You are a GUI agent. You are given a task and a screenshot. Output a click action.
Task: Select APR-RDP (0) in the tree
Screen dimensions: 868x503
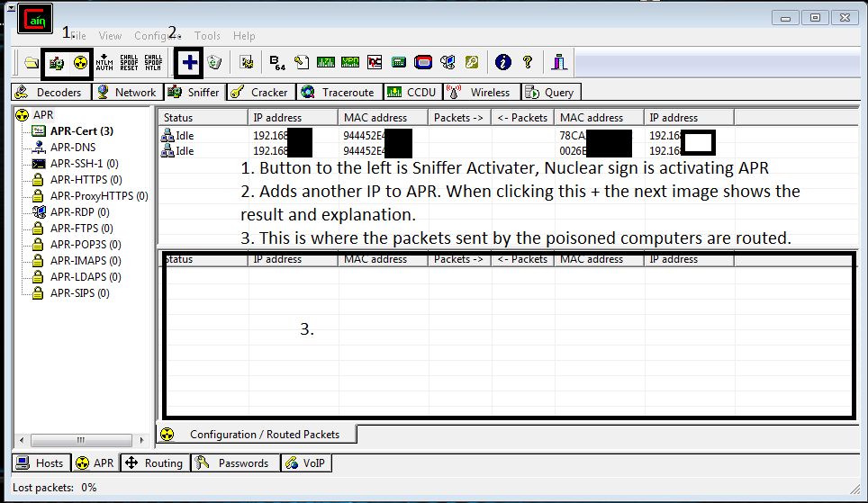[x=80, y=212]
